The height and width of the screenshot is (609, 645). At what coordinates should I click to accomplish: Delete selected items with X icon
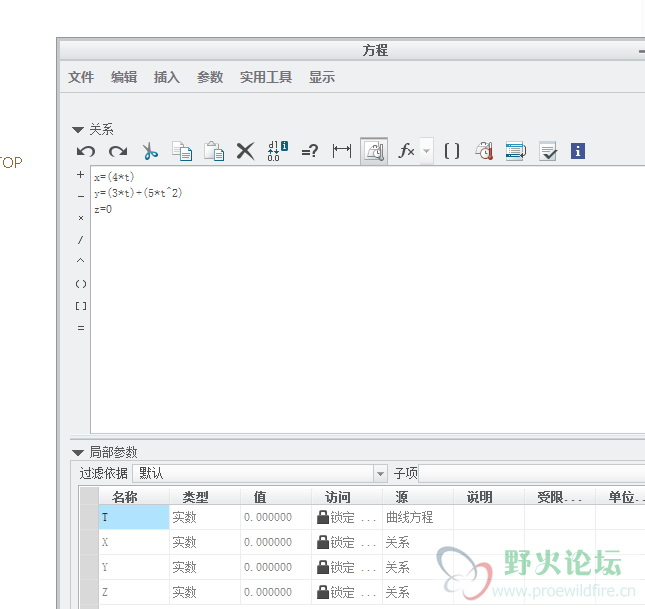[x=246, y=151]
